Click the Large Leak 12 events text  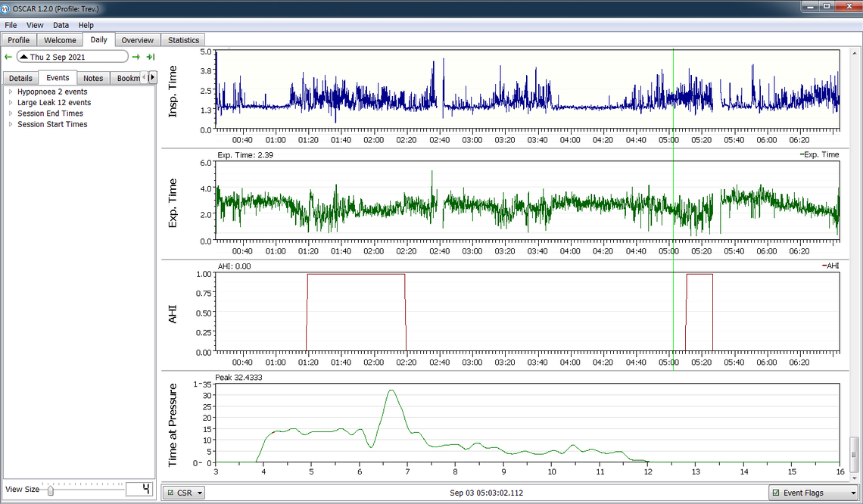coord(54,102)
